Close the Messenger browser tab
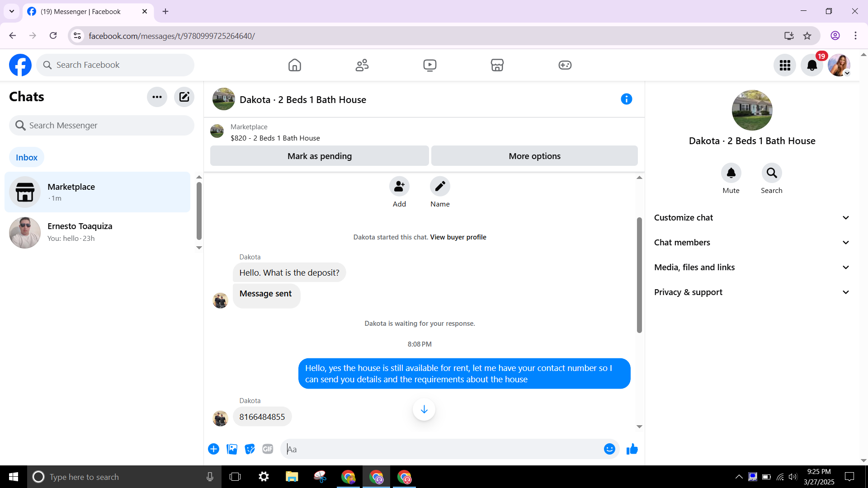 pos(145,12)
